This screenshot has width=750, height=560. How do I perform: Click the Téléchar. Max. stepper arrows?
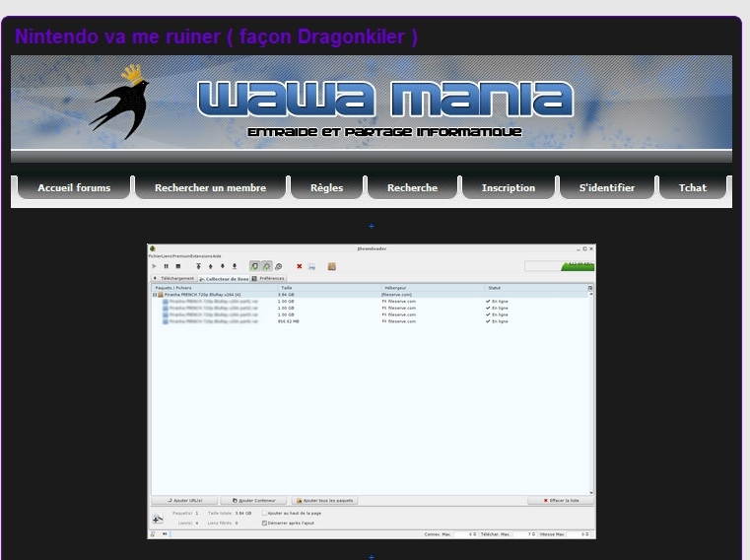point(534,534)
